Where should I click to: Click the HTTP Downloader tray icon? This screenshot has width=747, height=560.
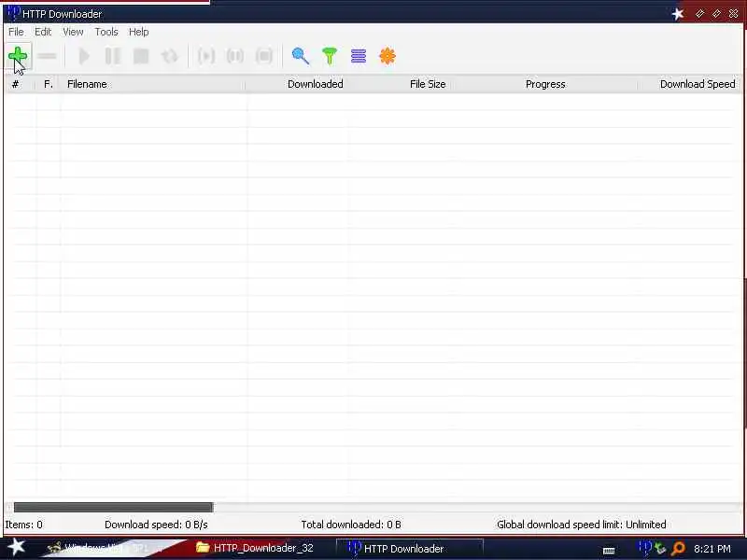pyautogui.click(x=644, y=548)
